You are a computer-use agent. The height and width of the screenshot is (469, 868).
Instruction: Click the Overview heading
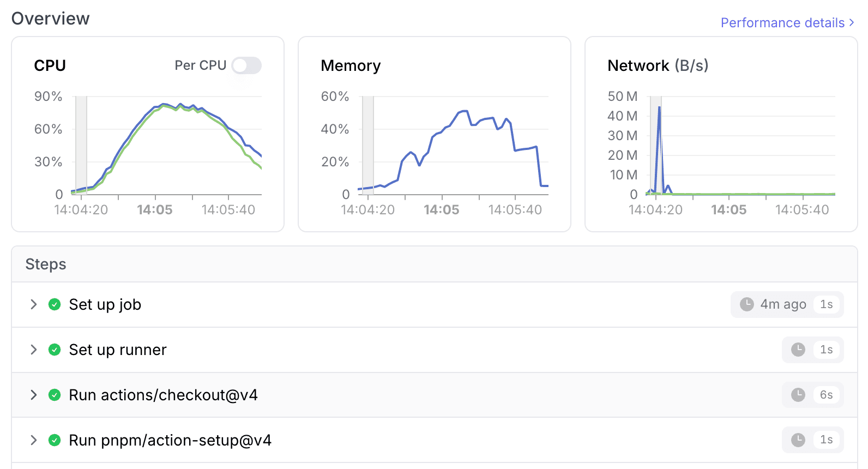(x=50, y=18)
